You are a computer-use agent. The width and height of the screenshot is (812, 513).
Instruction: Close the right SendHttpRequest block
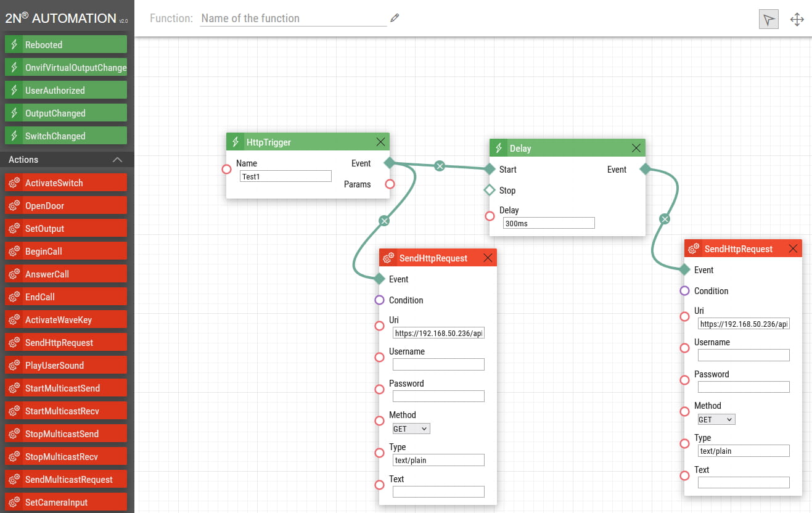tap(793, 248)
